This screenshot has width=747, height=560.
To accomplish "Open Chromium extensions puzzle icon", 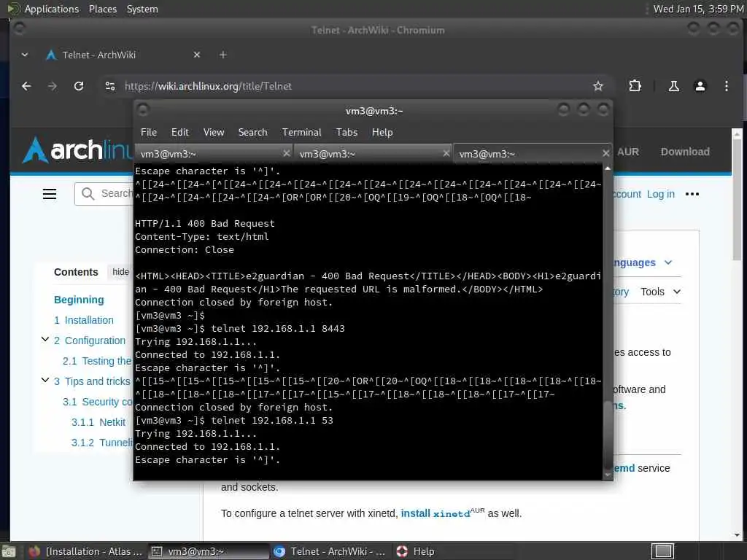I will tap(635, 86).
